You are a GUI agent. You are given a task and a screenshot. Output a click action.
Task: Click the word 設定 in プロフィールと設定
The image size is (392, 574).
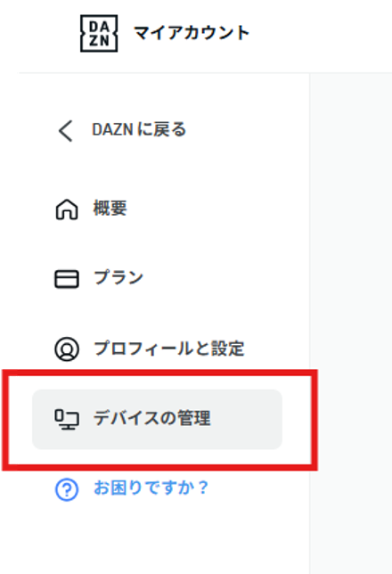228,348
